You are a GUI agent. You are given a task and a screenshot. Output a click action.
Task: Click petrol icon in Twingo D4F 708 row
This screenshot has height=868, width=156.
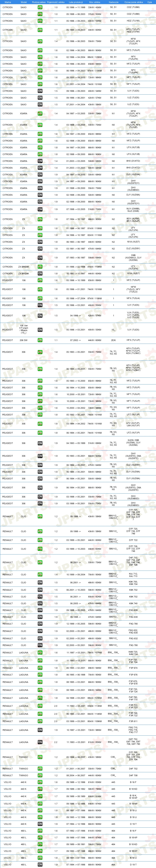40,776
